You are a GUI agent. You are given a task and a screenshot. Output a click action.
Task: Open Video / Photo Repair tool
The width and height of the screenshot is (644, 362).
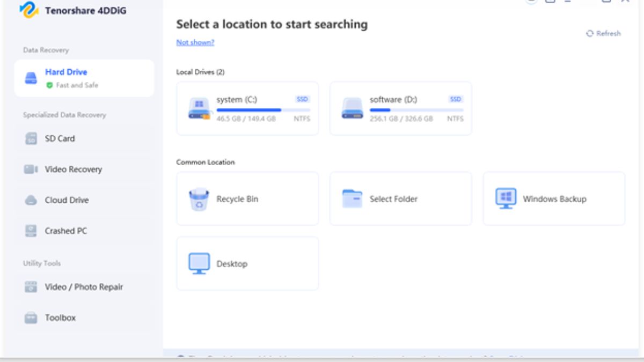pos(84,287)
